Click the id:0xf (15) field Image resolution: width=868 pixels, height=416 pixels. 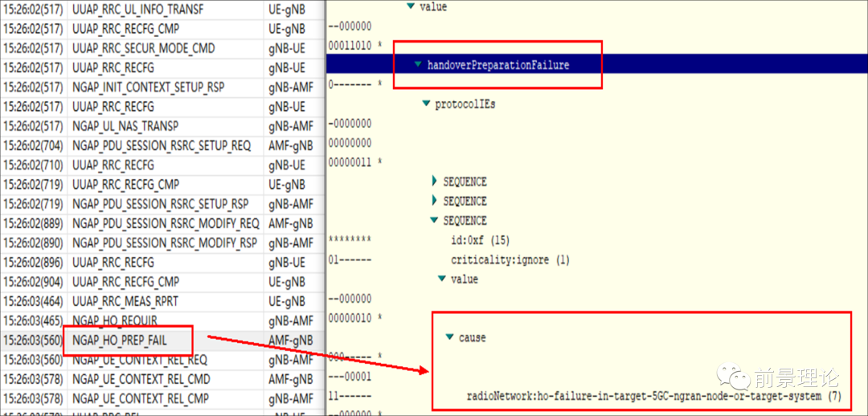pos(480,240)
